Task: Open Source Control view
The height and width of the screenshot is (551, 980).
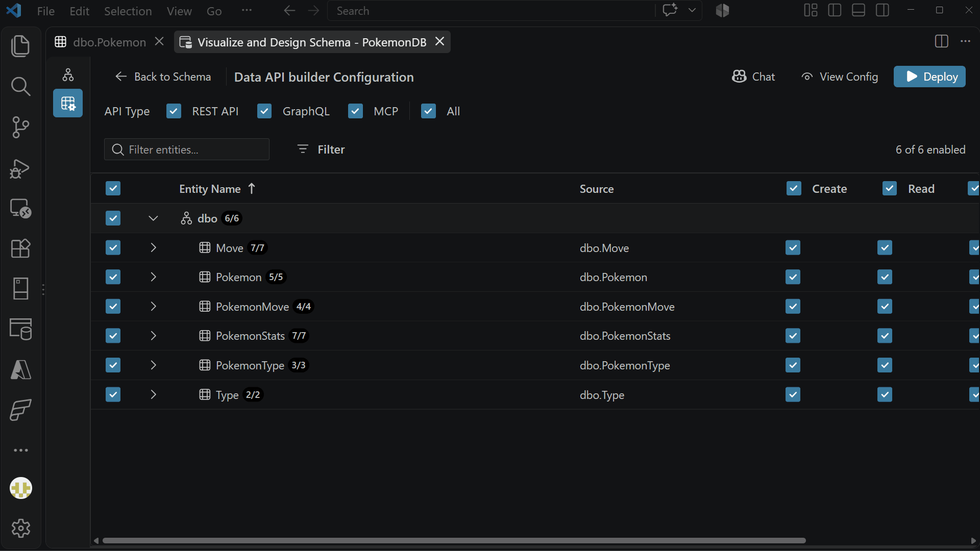Action: click(20, 127)
